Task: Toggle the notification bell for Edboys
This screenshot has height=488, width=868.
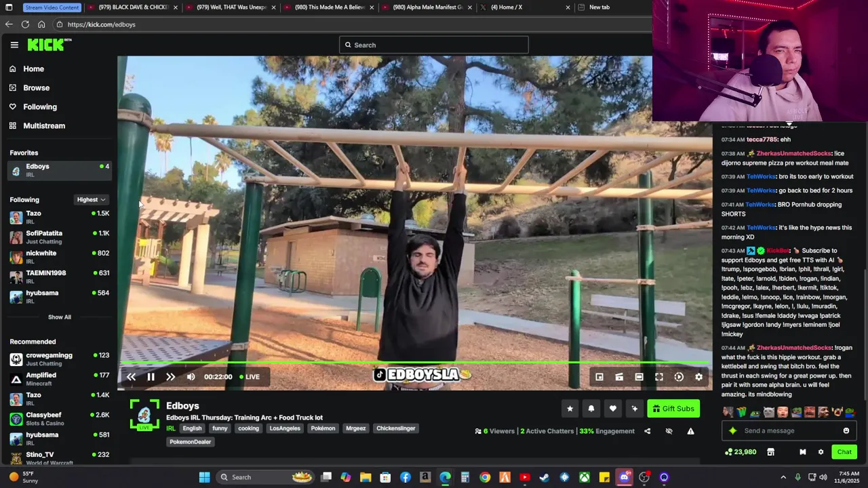Action: pos(591,409)
